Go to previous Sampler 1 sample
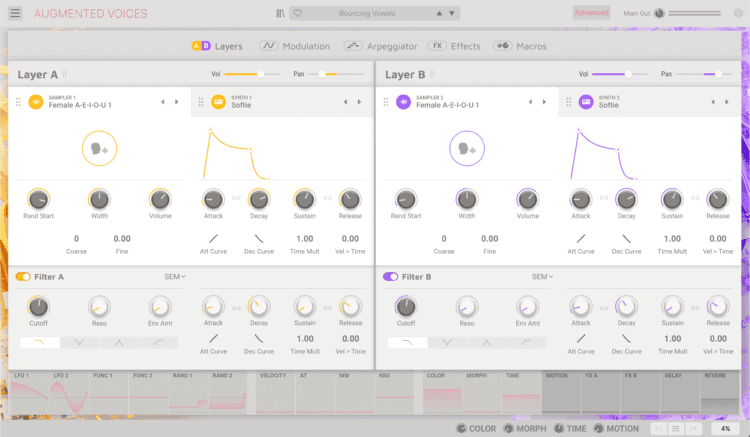This screenshot has height=437, width=750. pos(163,102)
